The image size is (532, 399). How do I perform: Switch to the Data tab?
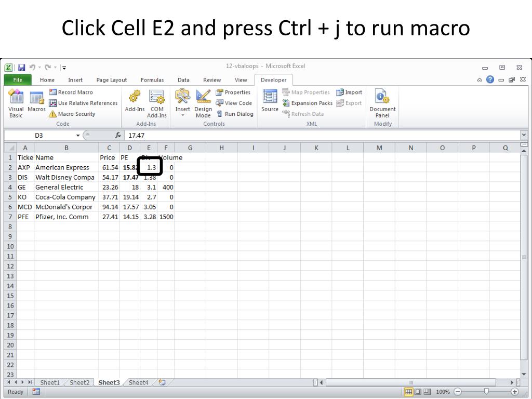[183, 80]
